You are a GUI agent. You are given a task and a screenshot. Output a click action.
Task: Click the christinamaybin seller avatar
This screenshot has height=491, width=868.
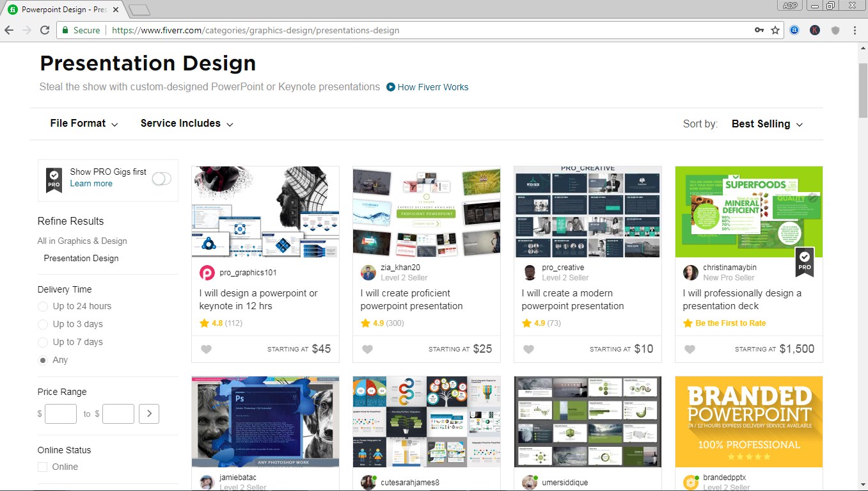pyautogui.click(x=691, y=273)
